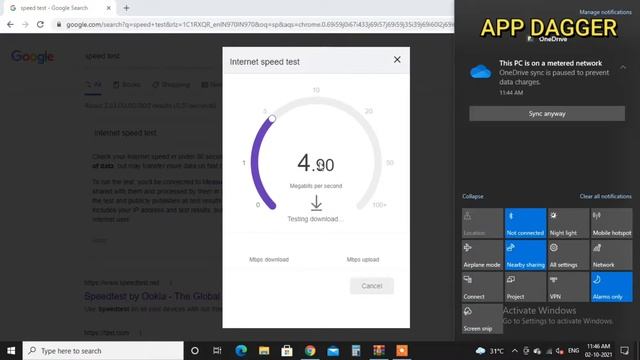Toggle Airplane mode tile
640x360 pixels.
click(x=482, y=255)
